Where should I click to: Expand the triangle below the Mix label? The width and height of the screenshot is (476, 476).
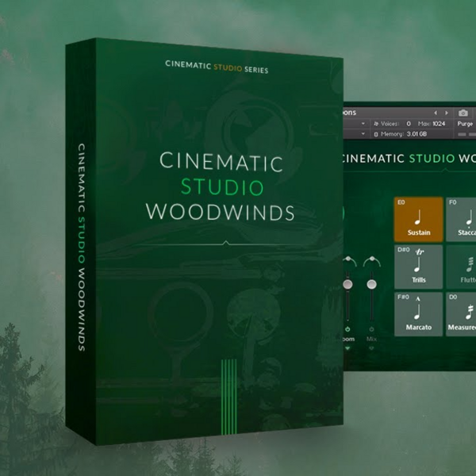pyautogui.click(x=371, y=348)
